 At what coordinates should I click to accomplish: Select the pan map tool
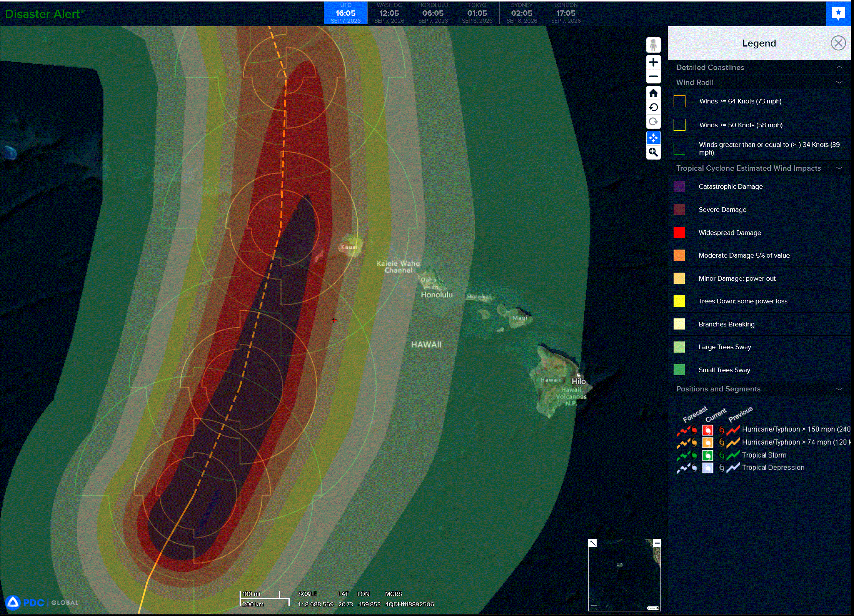(x=653, y=138)
